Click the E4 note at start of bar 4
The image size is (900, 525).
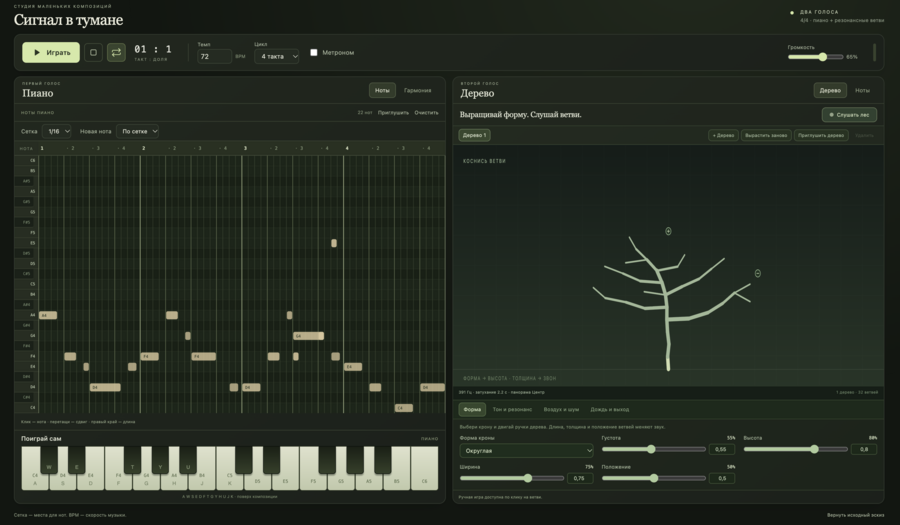pyautogui.click(x=353, y=367)
